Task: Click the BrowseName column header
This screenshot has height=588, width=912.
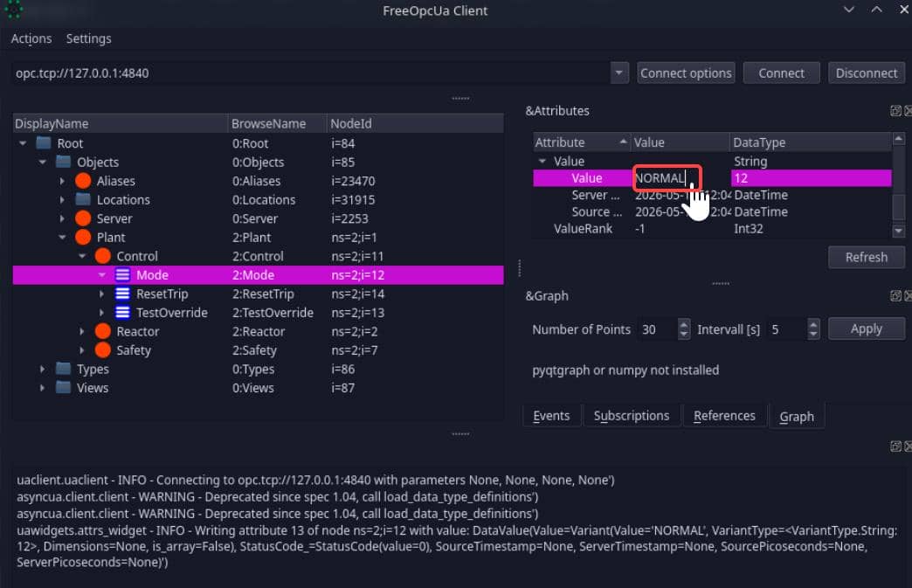Action: point(277,123)
